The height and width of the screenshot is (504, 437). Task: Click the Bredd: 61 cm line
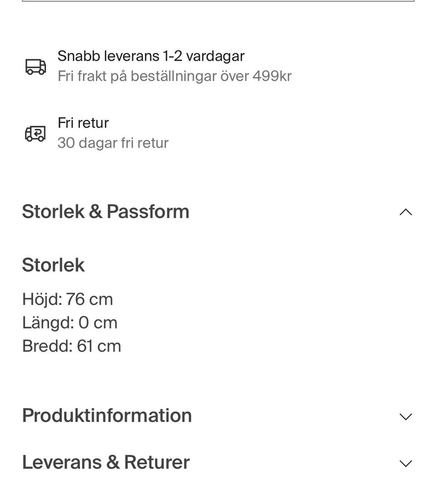click(71, 346)
